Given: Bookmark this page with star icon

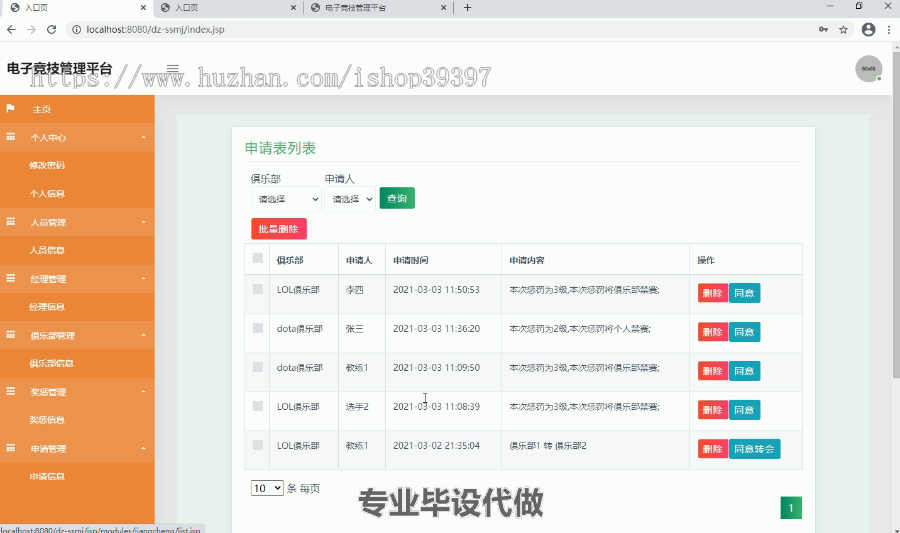Looking at the screenshot, I should pyautogui.click(x=843, y=29).
